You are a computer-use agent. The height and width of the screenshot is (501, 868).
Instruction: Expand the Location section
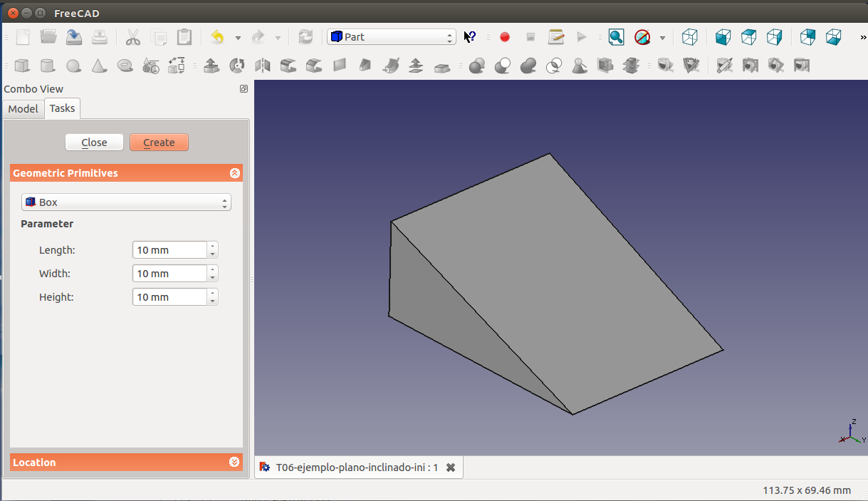click(234, 463)
